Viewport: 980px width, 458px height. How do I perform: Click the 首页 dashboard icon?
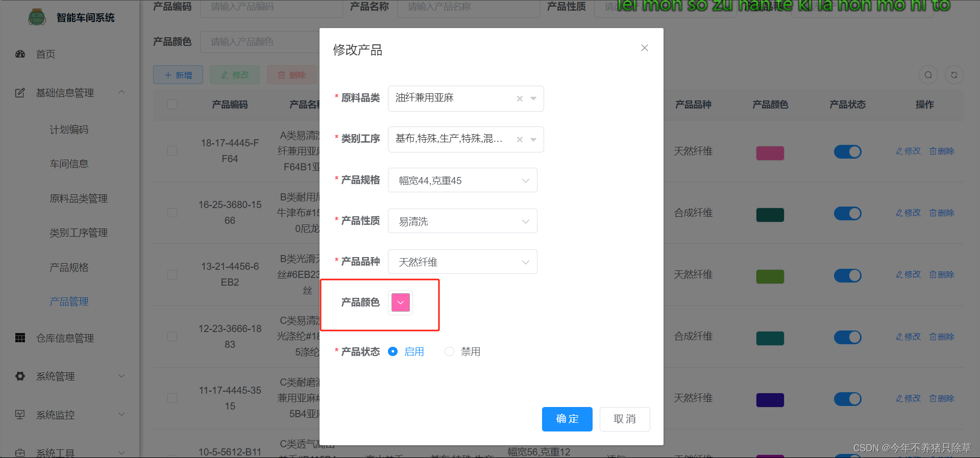tap(20, 54)
